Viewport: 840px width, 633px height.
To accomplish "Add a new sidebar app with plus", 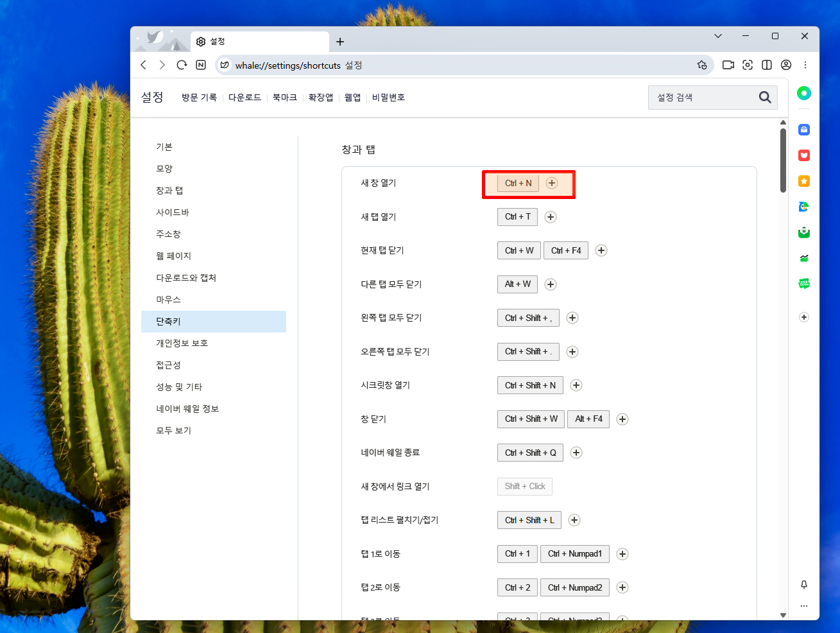I will click(x=804, y=317).
